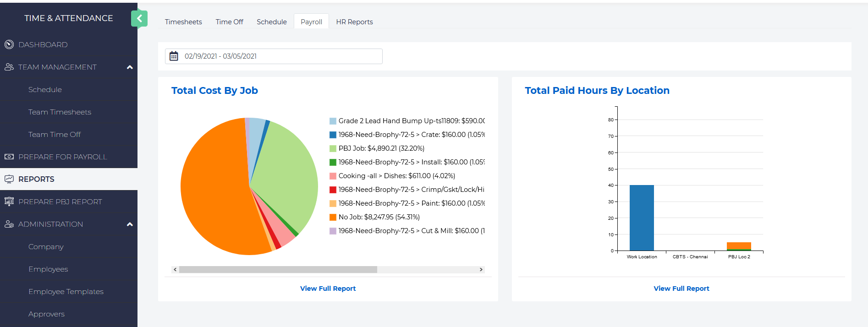This screenshot has height=327, width=868.
Task: Click the light green PBJ Job legend swatch
Action: (333, 148)
